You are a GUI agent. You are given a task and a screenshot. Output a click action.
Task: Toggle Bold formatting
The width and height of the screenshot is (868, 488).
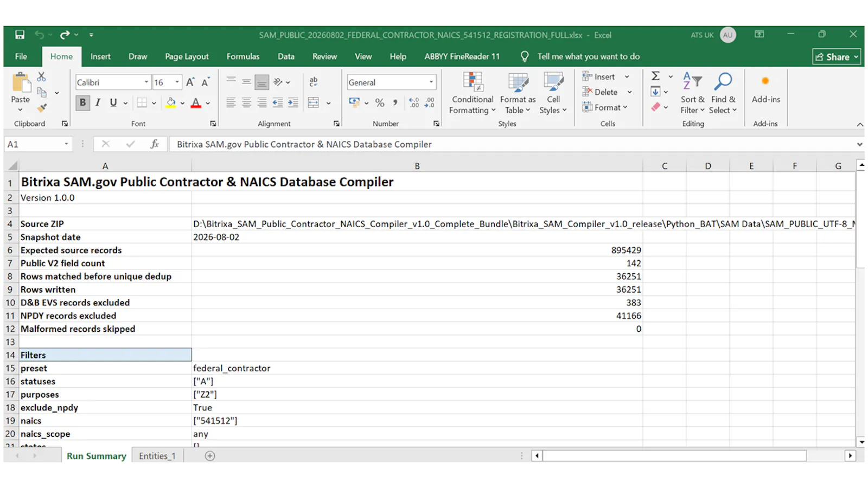[x=82, y=102]
